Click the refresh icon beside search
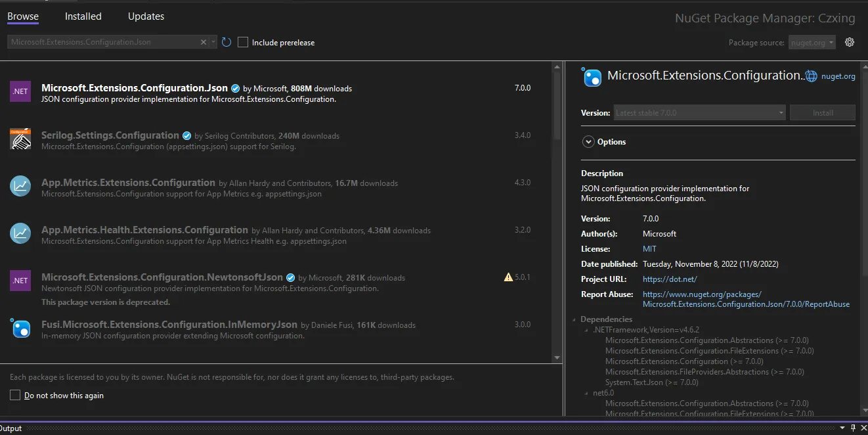 click(227, 42)
